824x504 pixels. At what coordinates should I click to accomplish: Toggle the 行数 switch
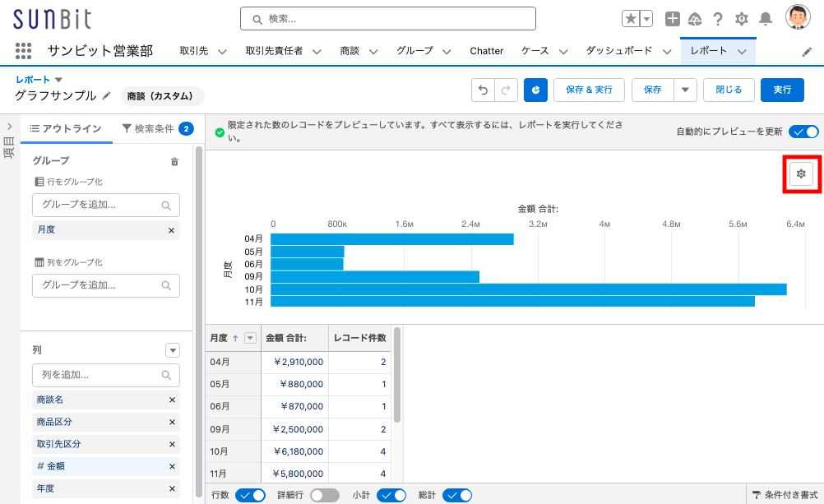point(250,495)
